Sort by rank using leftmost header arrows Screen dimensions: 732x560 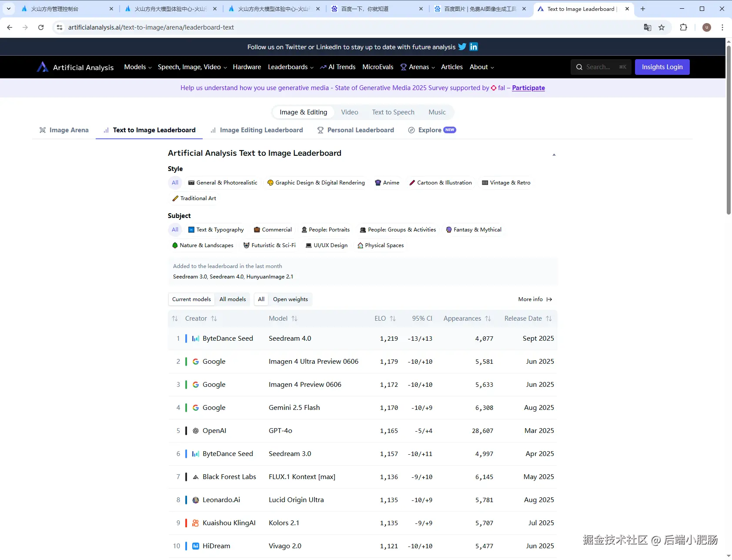pos(175,319)
